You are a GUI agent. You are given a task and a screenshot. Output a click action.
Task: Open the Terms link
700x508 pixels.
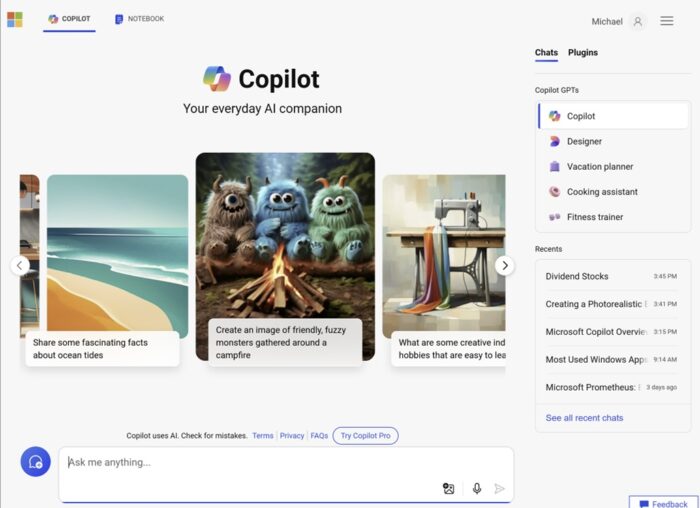262,436
